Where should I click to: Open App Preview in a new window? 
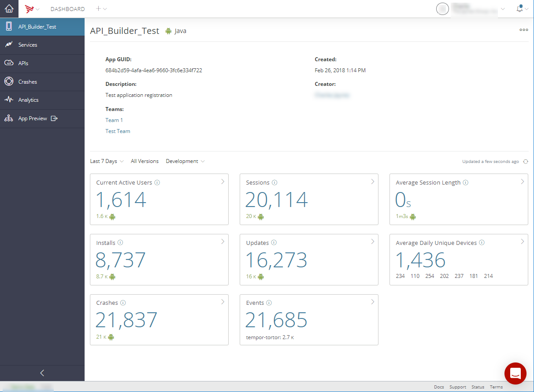54,118
